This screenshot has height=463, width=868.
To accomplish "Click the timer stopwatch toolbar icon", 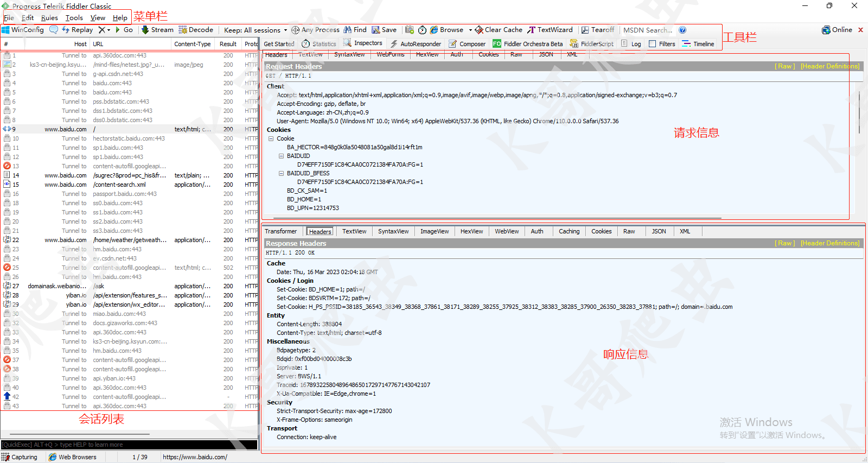I will click(x=422, y=30).
